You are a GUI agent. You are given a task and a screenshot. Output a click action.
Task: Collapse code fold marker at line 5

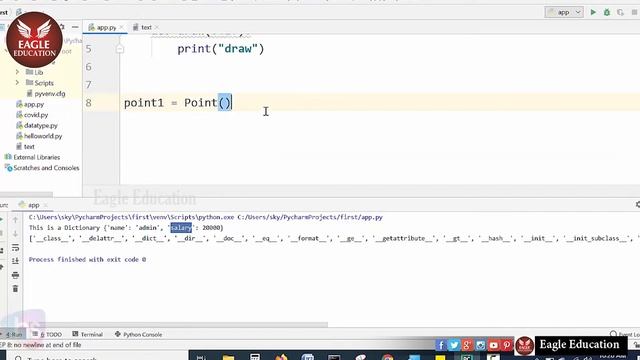click(x=120, y=49)
